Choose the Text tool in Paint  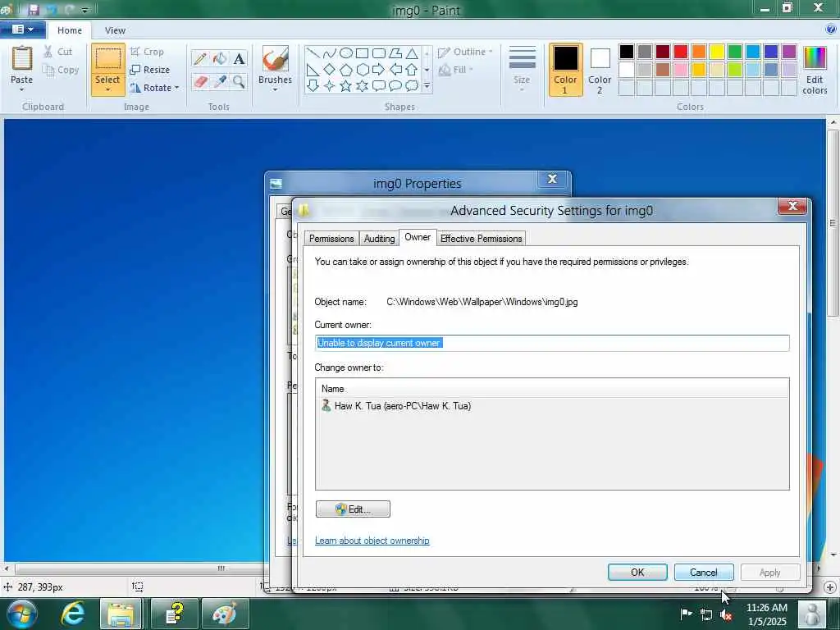[239, 59]
